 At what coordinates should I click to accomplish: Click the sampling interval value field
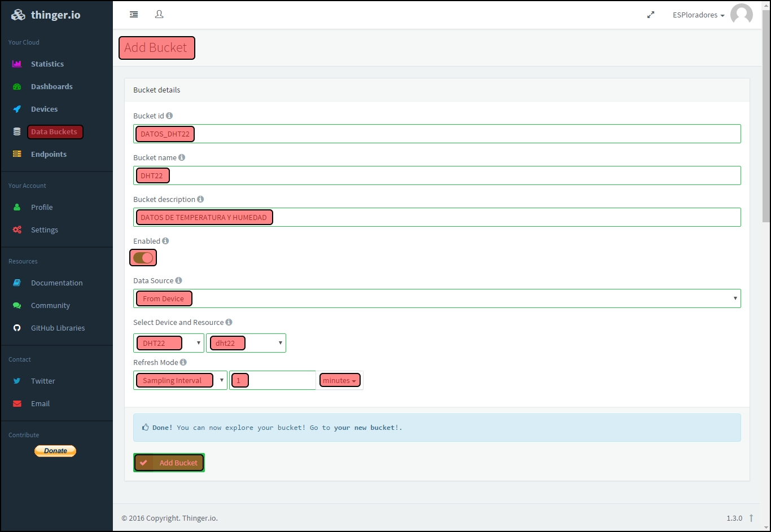coord(272,380)
